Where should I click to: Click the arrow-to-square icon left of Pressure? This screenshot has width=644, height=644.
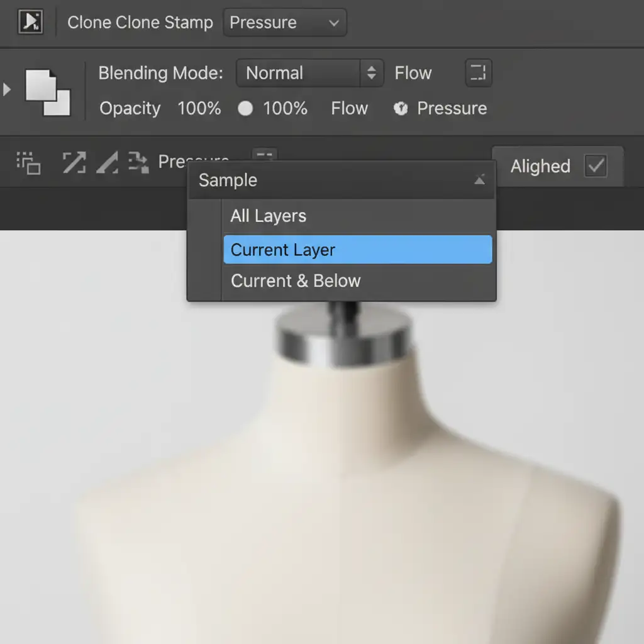138,163
